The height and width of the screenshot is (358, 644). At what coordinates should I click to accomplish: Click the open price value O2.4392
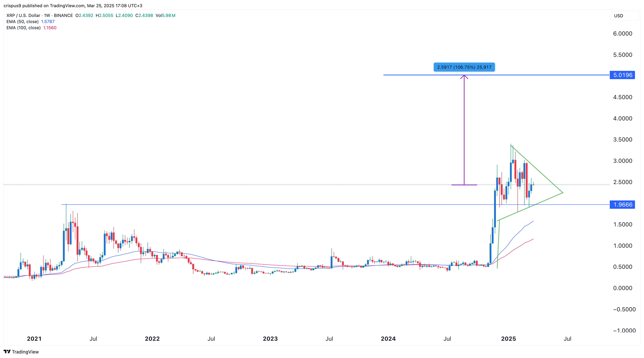(84, 16)
